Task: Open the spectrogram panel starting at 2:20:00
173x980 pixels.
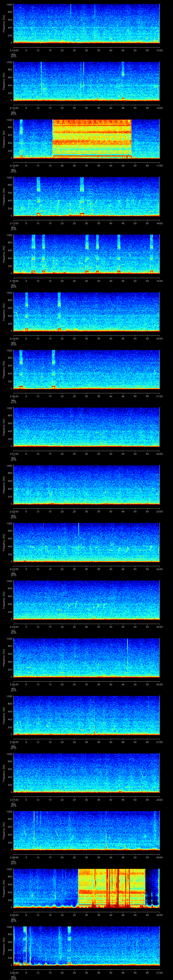Action: (x=86, y=369)
